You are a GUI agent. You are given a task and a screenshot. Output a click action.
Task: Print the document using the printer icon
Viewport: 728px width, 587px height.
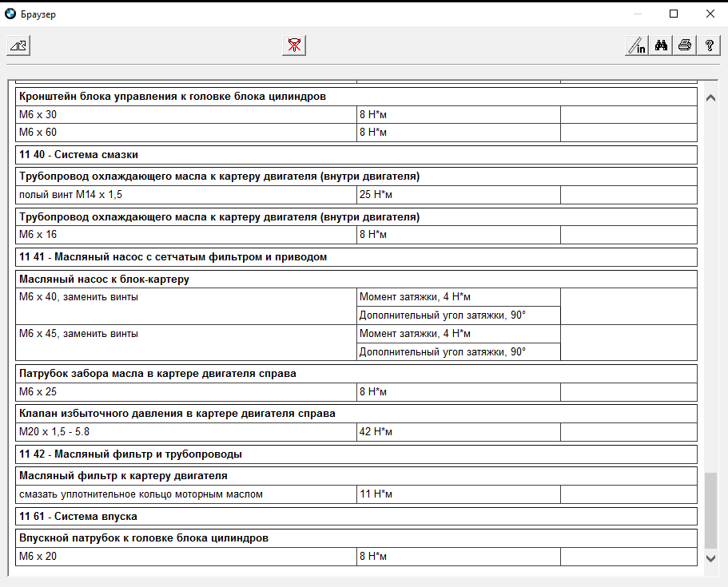pos(685,46)
